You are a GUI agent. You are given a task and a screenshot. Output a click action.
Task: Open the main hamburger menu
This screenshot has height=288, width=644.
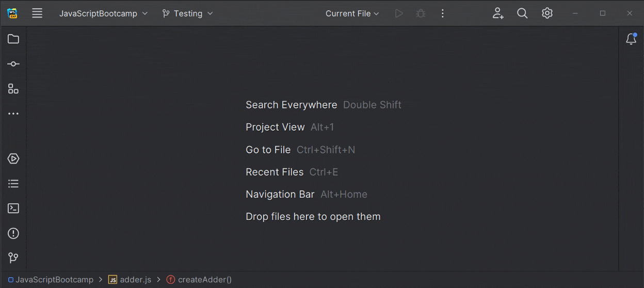click(37, 13)
